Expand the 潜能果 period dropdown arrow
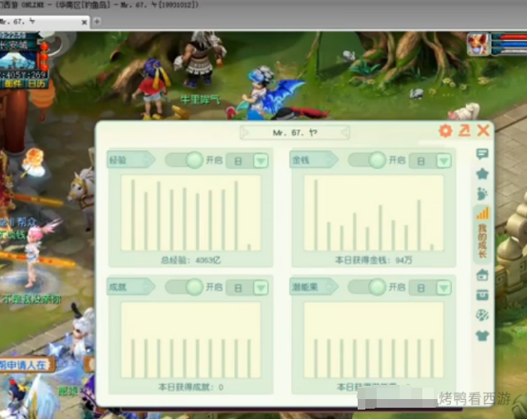The height and width of the screenshot is (420, 527). [443, 288]
